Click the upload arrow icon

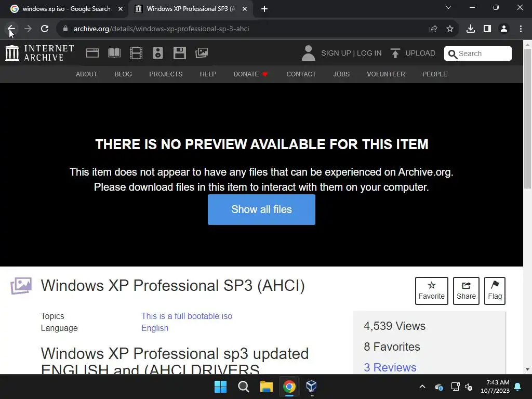coord(395,54)
